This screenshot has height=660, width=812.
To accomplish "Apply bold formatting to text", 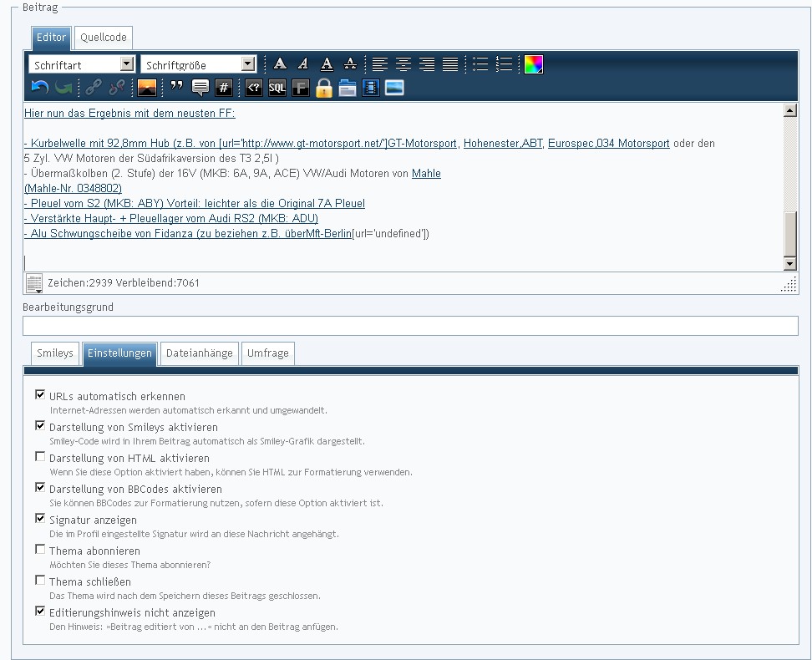I will [x=280, y=63].
